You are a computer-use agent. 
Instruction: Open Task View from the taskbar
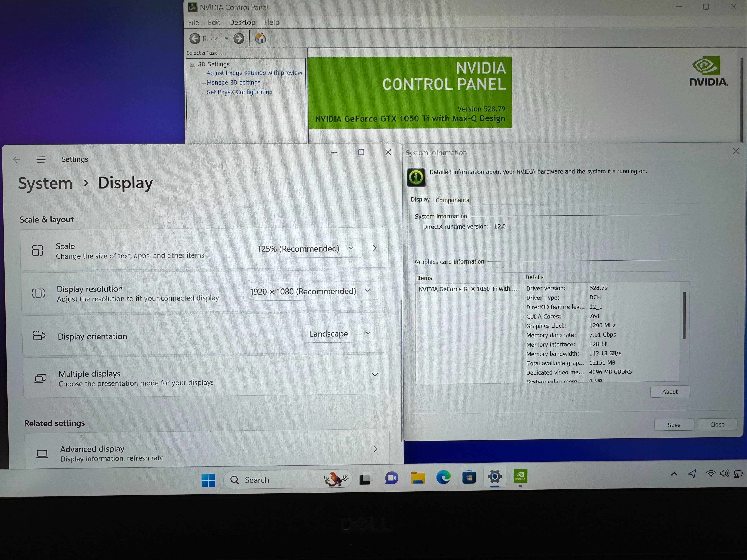pos(365,479)
